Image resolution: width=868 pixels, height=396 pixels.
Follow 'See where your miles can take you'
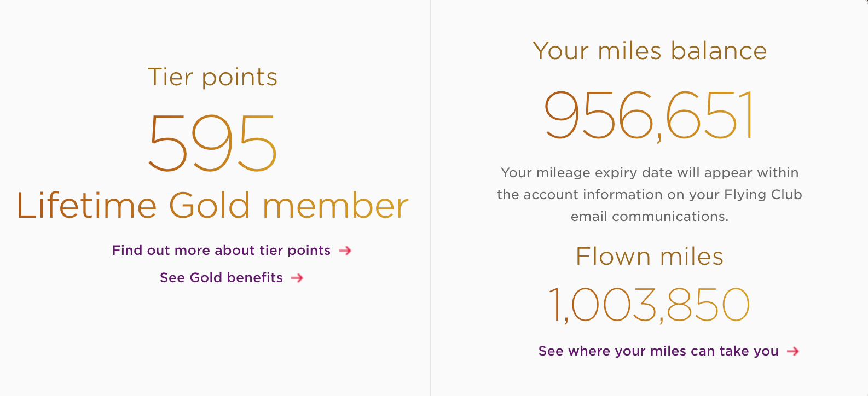tap(658, 351)
